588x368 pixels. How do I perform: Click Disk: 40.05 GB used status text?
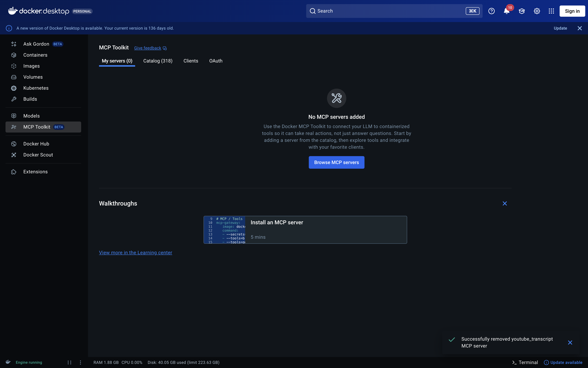point(183,362)
